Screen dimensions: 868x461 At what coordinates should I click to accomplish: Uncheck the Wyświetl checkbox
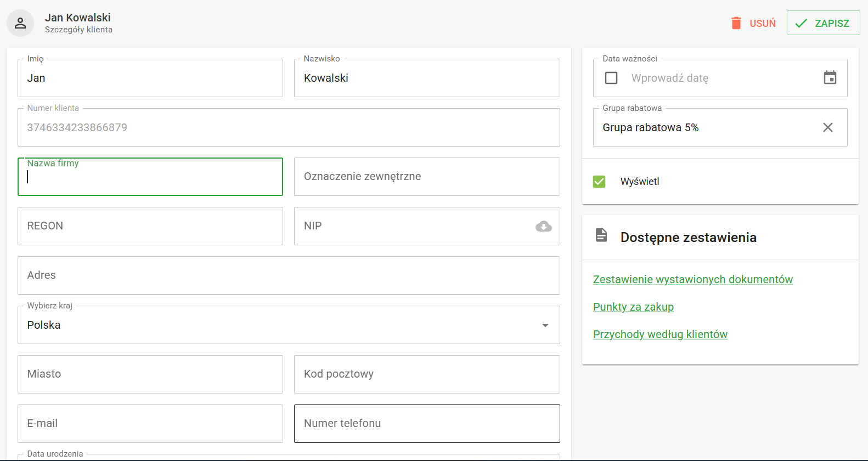tap(599, 182)
